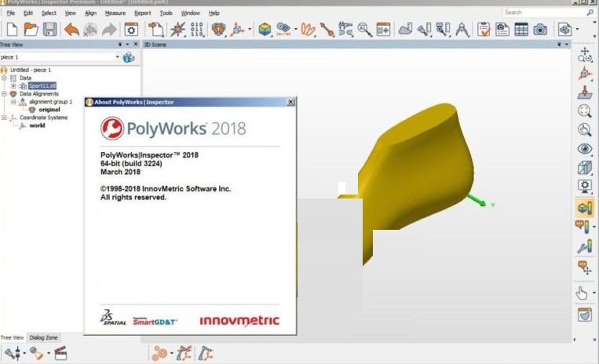Screen dimensions: 599x364
Task: Select the Sport11.stl tree item
Action: click(42, 86)
